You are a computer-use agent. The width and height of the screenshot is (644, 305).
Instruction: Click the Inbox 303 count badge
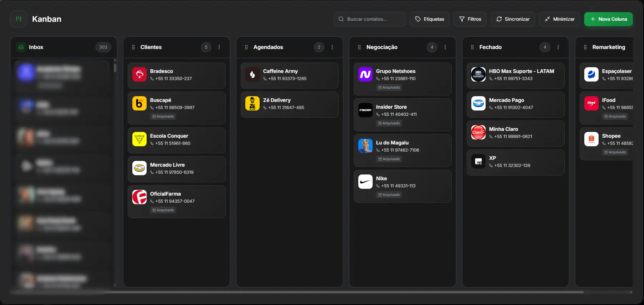coord(103,47)
